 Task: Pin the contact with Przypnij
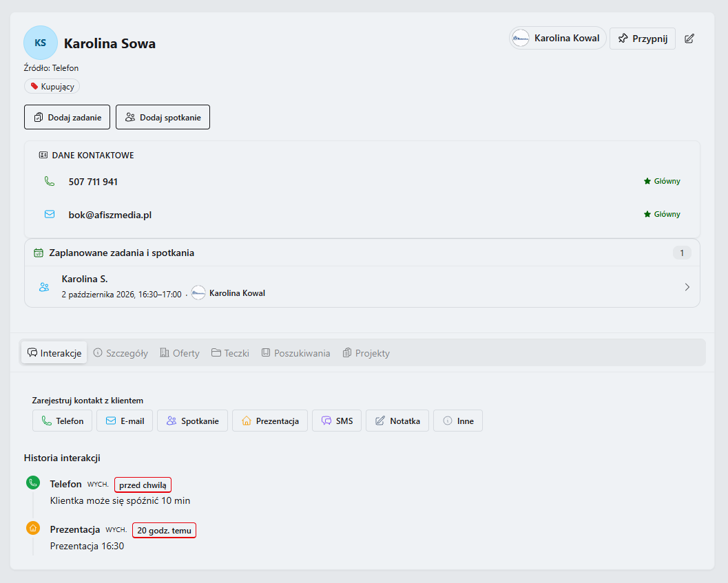click(643, 39)
